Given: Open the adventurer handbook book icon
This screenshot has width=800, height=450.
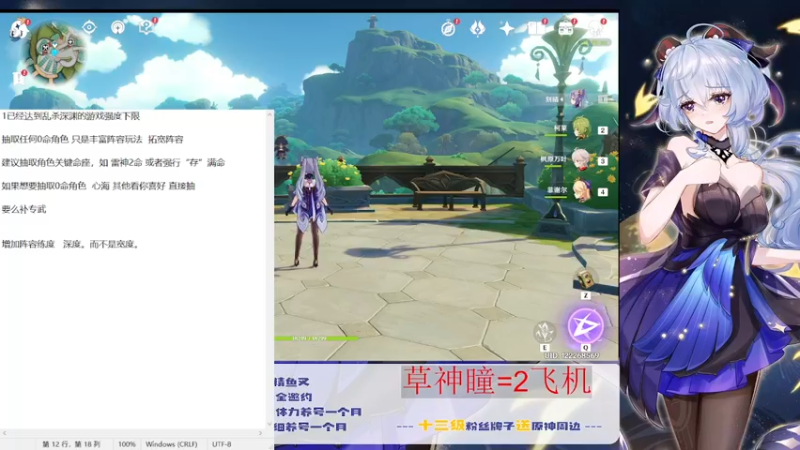Looking at the screenshot, I should pos(536,28).
